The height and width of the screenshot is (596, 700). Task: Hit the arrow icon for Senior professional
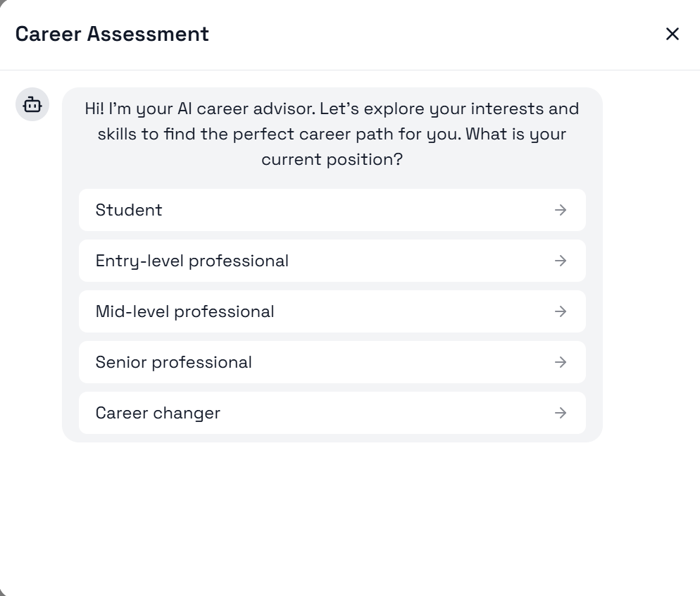click(560, 362)
